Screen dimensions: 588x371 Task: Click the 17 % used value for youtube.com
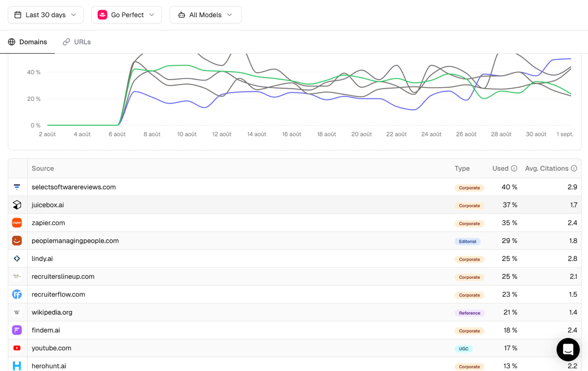click(511, 348)
